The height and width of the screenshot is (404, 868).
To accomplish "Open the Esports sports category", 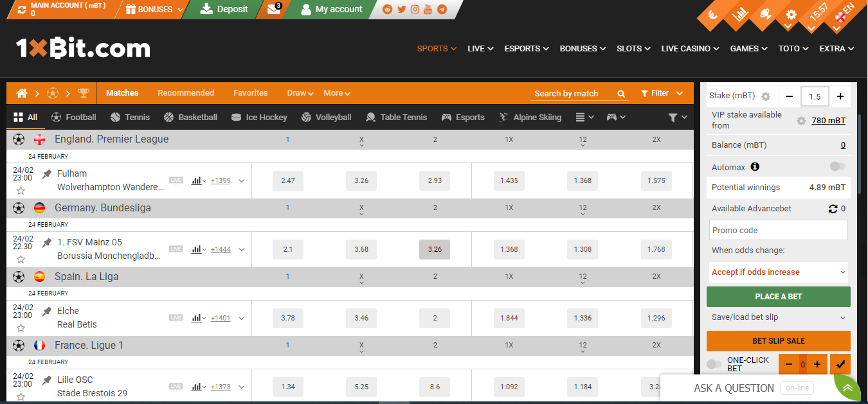I will pos(463,117).
